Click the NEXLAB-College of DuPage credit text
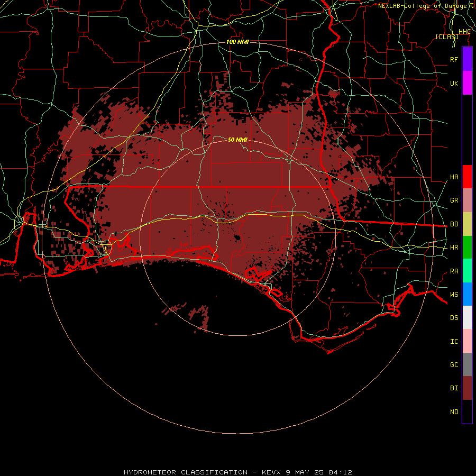 pos(422,6)
